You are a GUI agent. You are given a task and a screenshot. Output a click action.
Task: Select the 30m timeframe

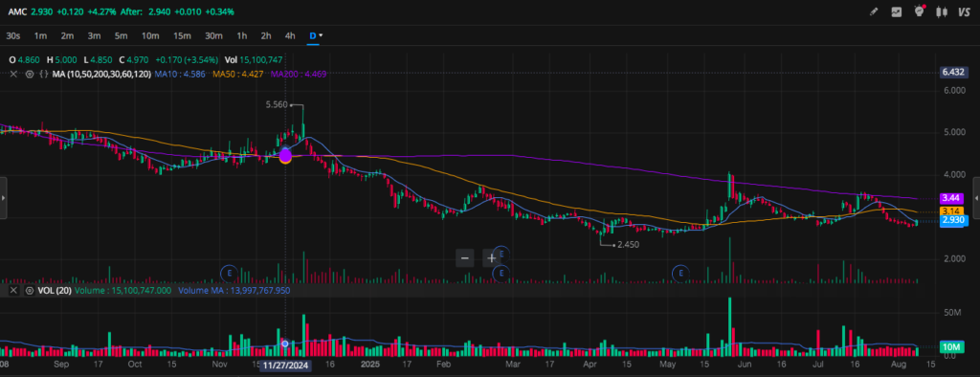[213, 35]
